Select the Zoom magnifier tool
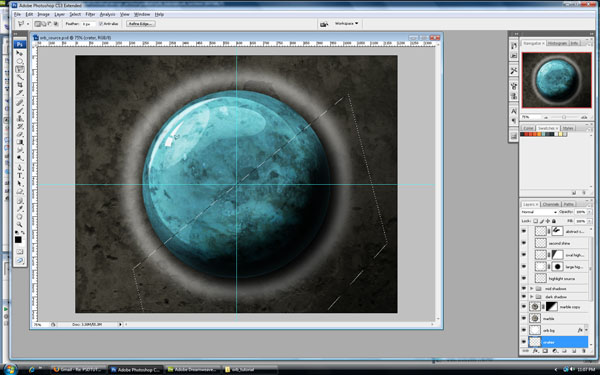The image size is (600, 375). pyautogui.click(x=20, y=225)
